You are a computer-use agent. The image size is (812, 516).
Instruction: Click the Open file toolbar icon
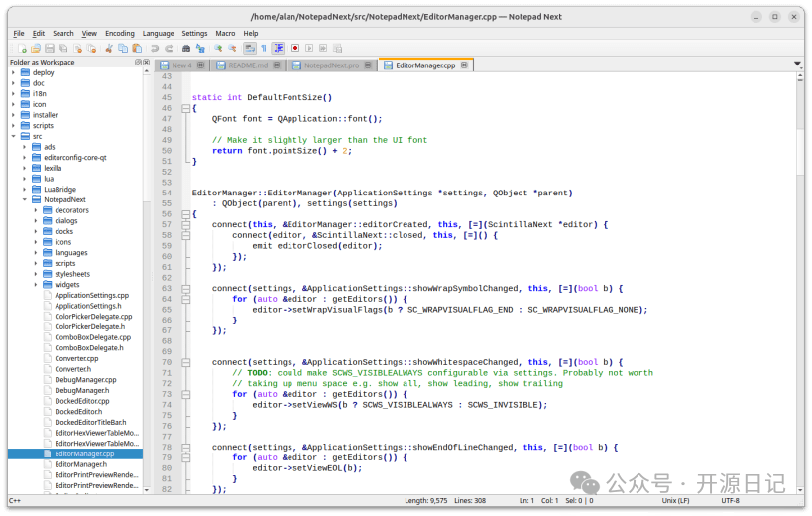coord(36,49)
